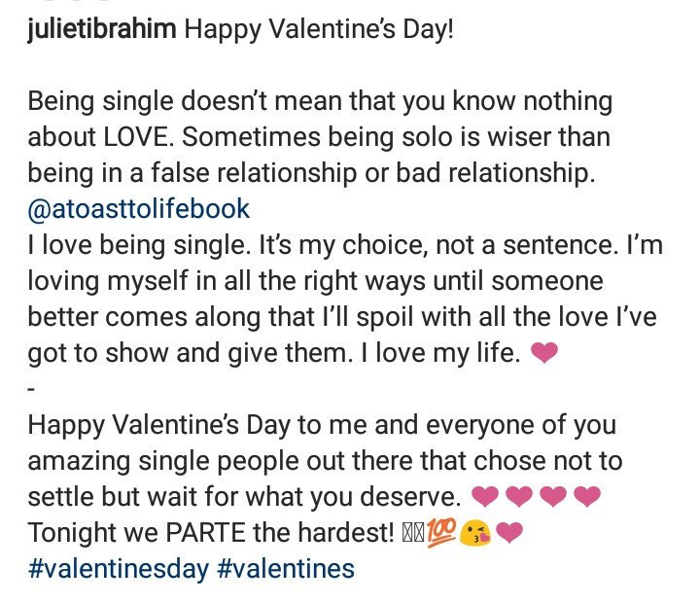The width and height of the screenshot is (700, 603).
Task: Open the #valentinesday hashtag
Action: [119, 569]
